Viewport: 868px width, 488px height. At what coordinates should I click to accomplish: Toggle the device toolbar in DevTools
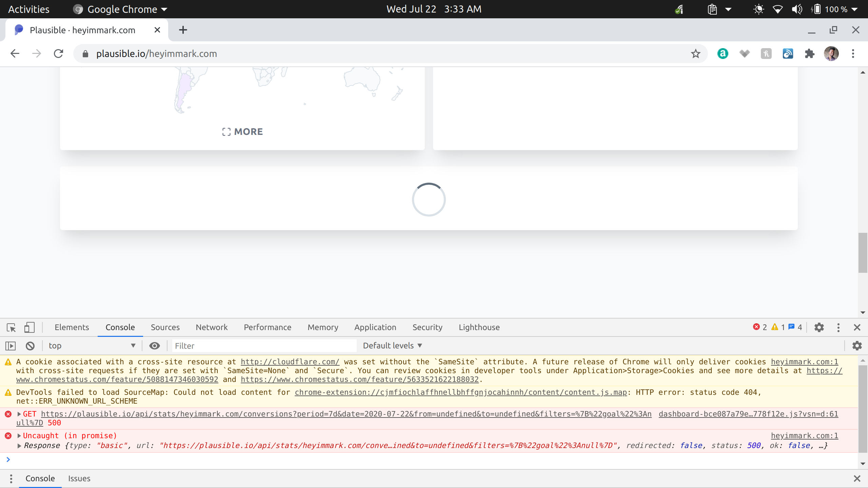click(29, 327)
